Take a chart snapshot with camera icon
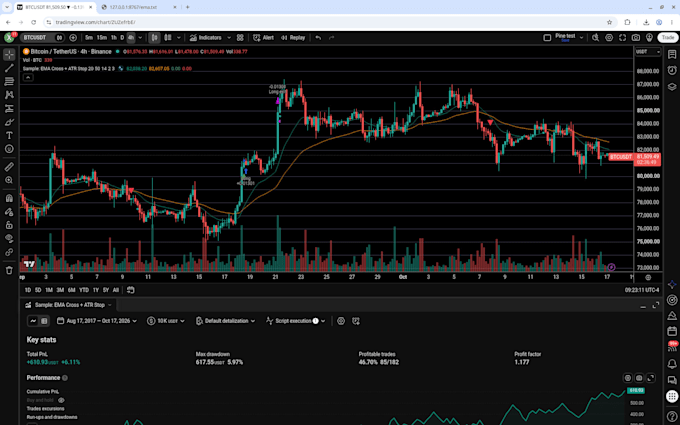The image size is (680, 425). point(636,38)
